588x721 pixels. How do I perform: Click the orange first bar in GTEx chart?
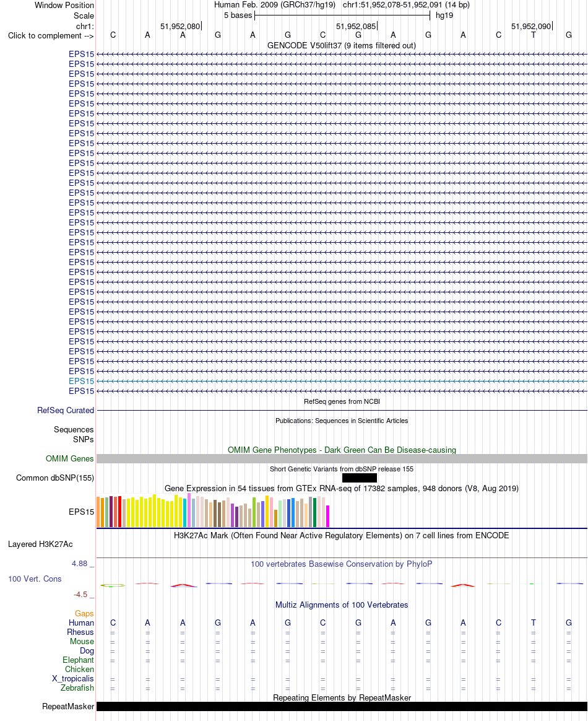(98, 512)
